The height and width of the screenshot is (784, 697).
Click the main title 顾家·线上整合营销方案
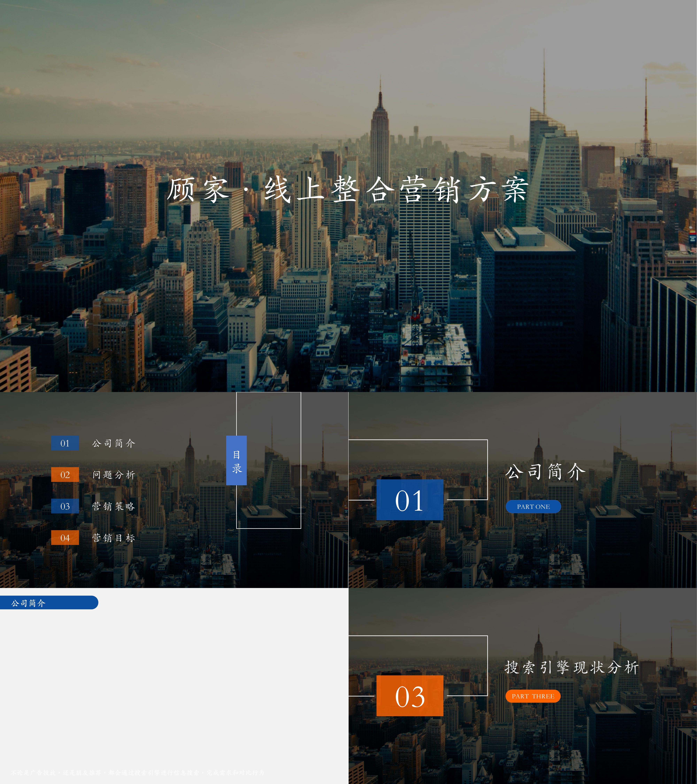coord(348,190)
